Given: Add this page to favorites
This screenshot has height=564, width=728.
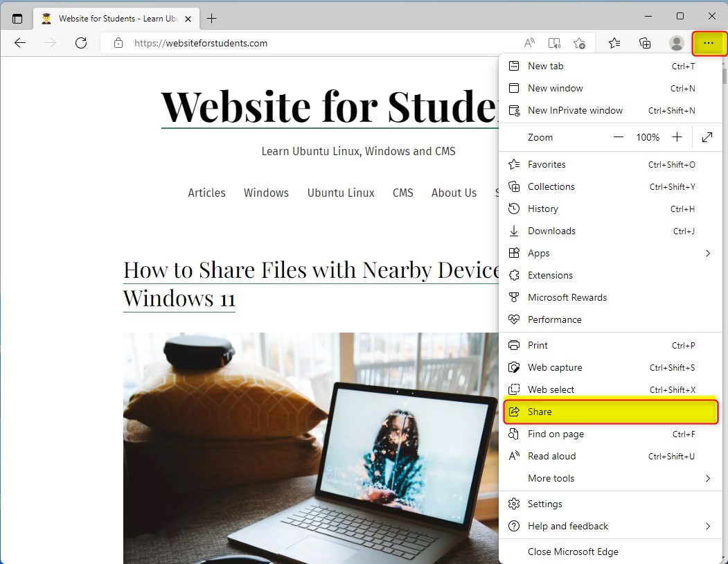Looking at the screenshot, I should (x=580, y=42).
